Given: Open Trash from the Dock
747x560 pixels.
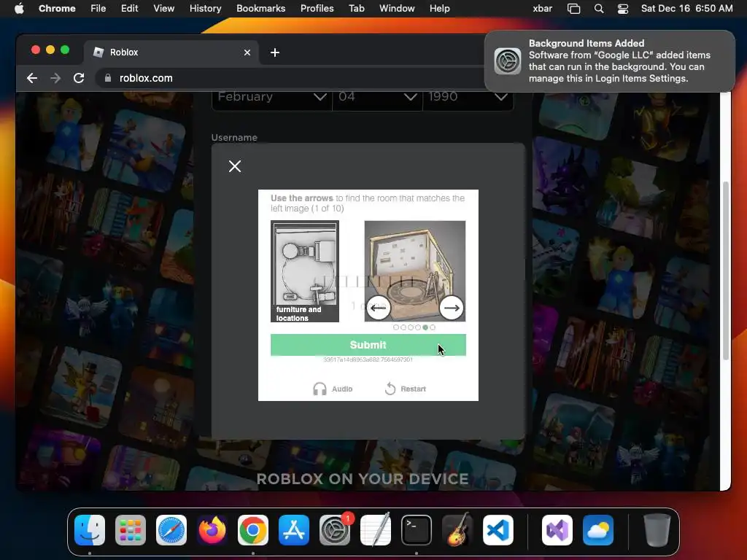Looking at the screenshot, I should pos(657,530).
